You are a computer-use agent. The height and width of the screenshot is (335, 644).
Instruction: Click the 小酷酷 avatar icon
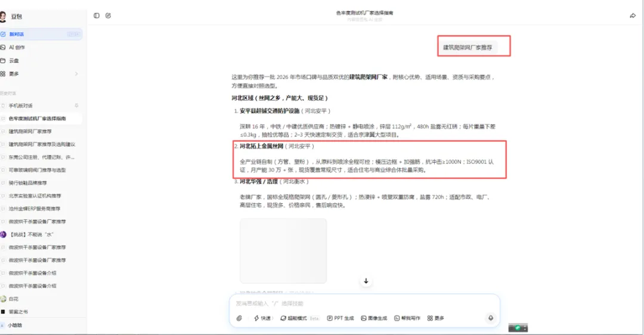tap(3, 325)
